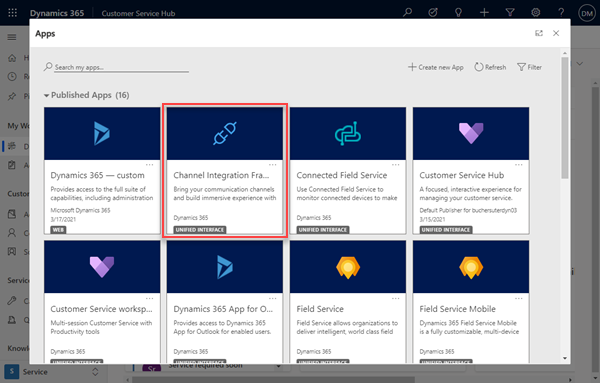Open the Connected Field Service app tile
This screenshot has width=600, height=383.
[348, 171]
